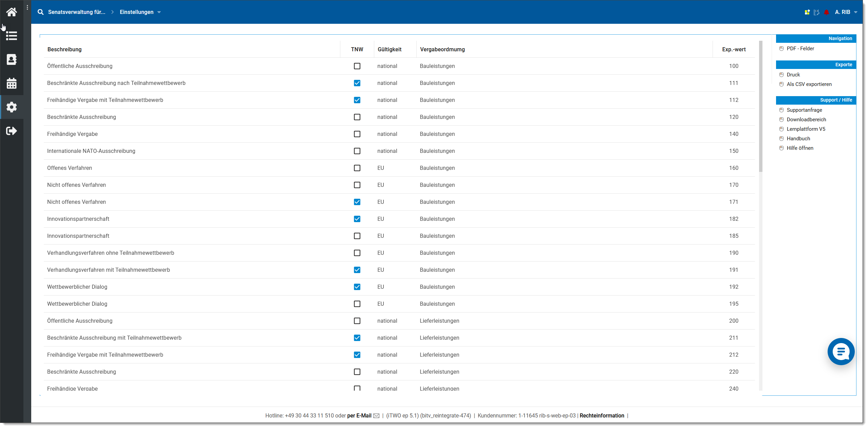
Task: Check TNW for Offenes Verfahren
Action: 357,168
